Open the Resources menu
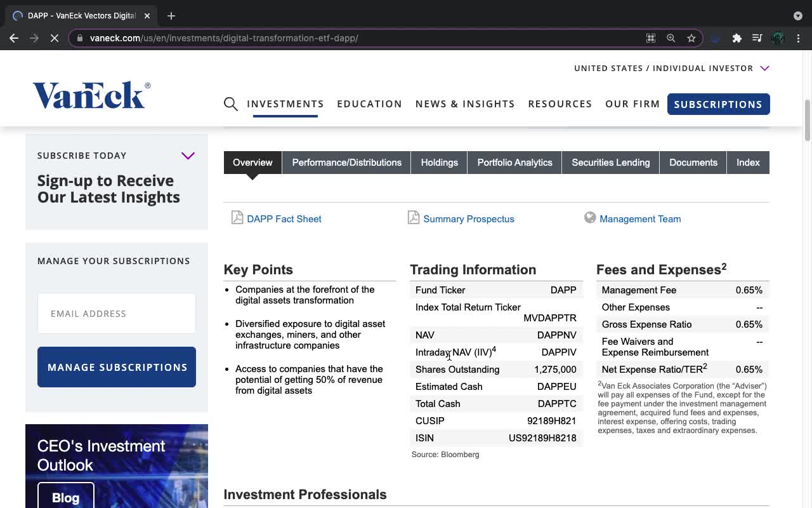This screenshot has width=812, height=508. click(x=560, y=104)
